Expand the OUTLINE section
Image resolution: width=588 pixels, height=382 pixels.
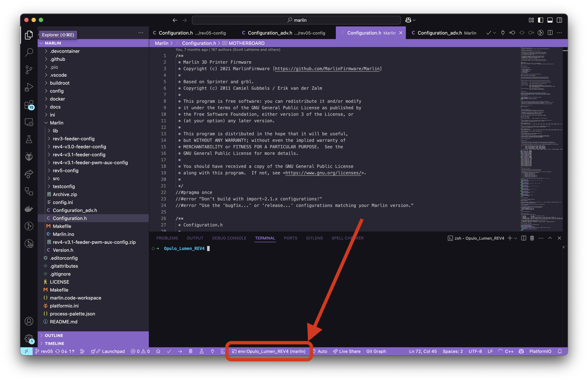[x=93, y=335]
